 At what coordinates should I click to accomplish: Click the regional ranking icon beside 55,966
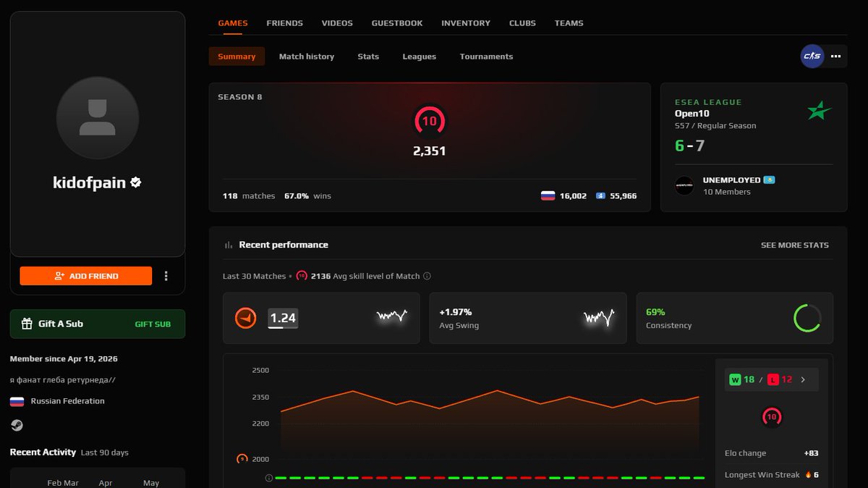600,195
